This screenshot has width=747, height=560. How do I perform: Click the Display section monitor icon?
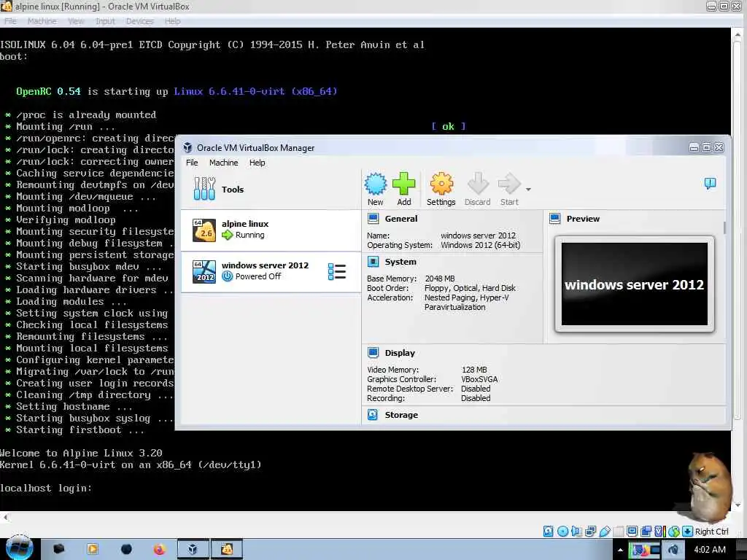coord(373,353)
